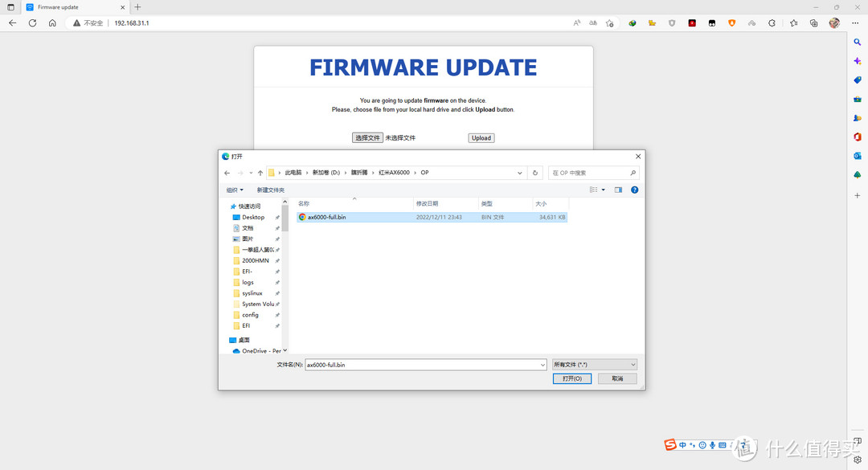Click the 新建文件夹 toolbar item
This screenshot has height=470, width=868.
pos(271,190)
